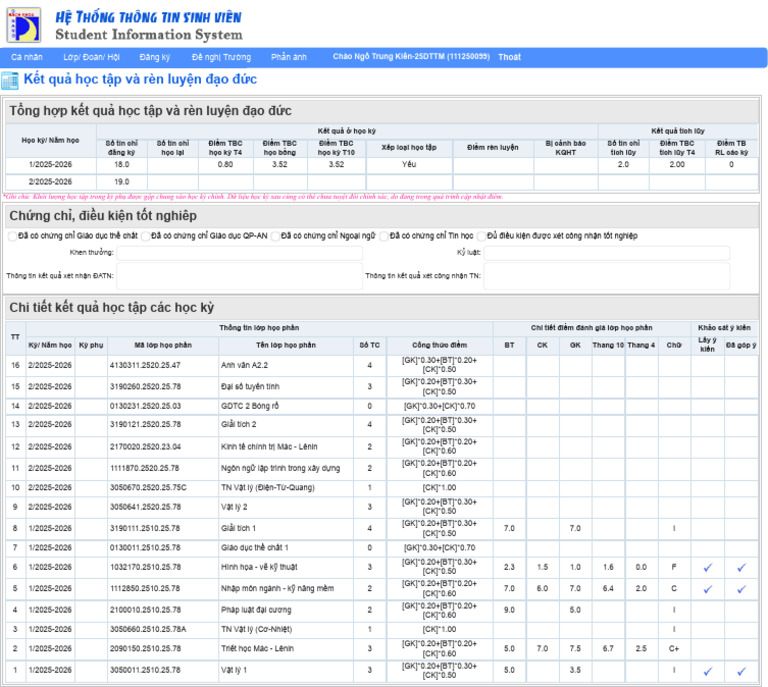Click course Đại số tuyến tính
Viewport: 768px width, 687px height.
click(250, 387)
